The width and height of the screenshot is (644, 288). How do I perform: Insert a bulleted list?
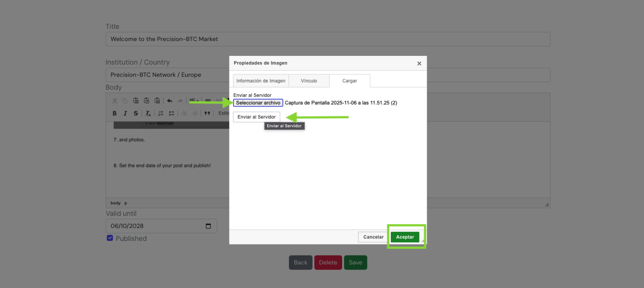(x=171, y=113)
